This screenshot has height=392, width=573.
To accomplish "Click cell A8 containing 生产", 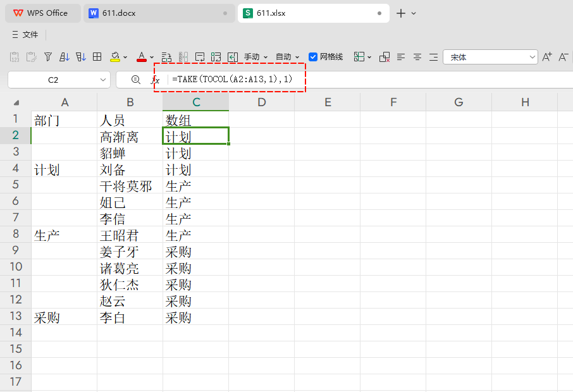I will point(65,235).
